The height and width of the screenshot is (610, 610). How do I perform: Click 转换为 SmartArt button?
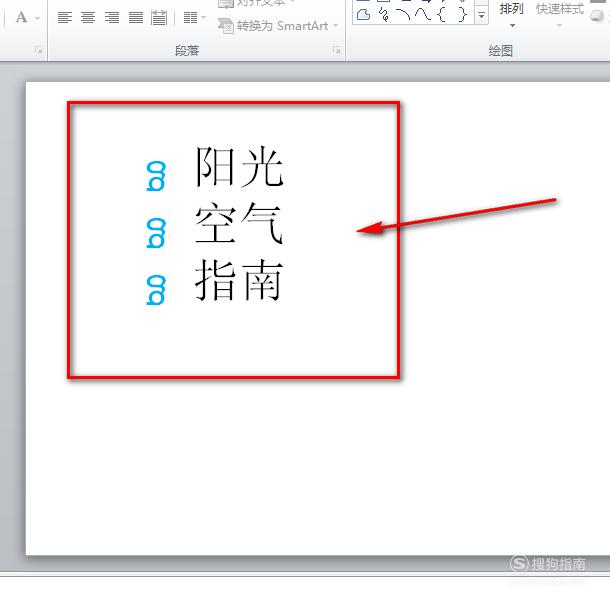tap(278, 26)
